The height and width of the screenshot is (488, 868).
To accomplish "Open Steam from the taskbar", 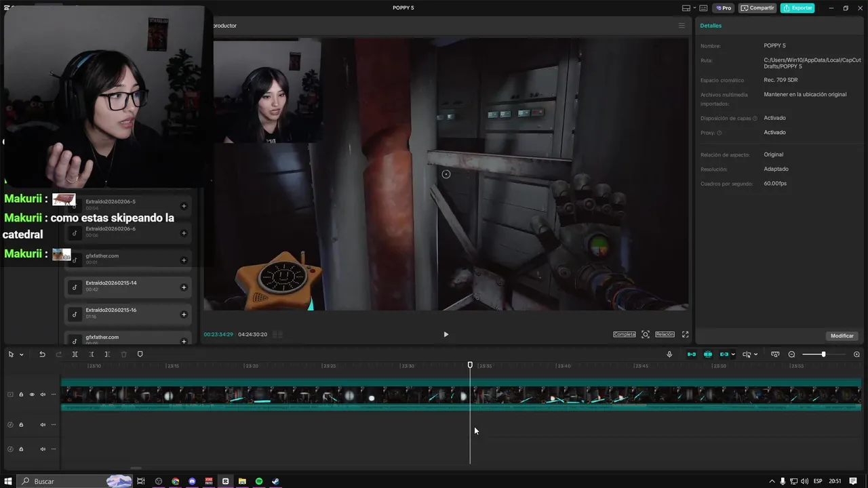I will click(x=275, y=481).
